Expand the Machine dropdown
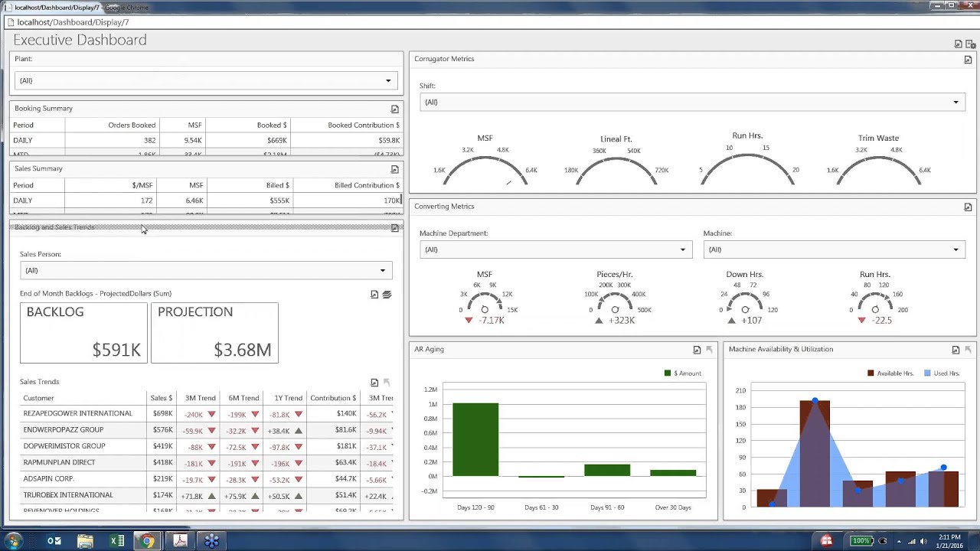The width and height of the screenshot is (980, 551). pyautogui.click(x=835, y=249)
